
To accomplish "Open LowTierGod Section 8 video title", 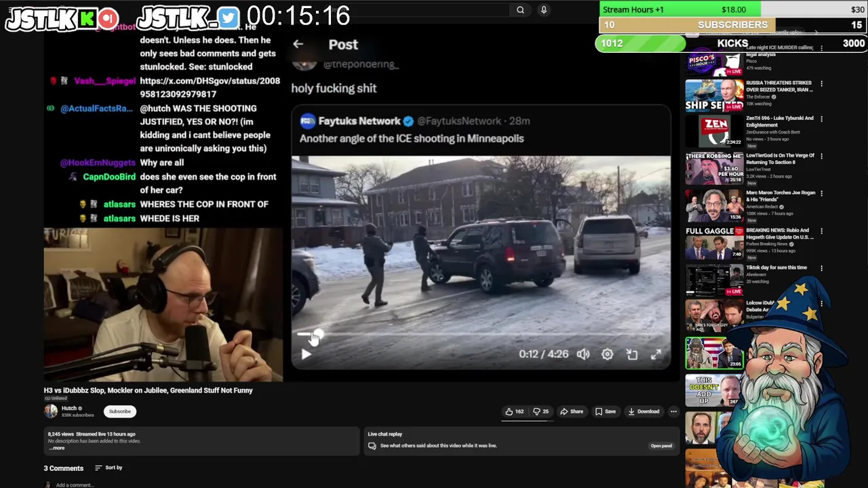I will click(x=781, y=159).
